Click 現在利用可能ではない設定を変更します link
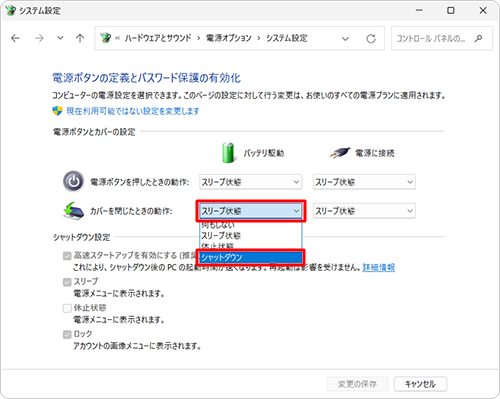Viewport: 500px width, 399px height. click(x=133, y=111)
